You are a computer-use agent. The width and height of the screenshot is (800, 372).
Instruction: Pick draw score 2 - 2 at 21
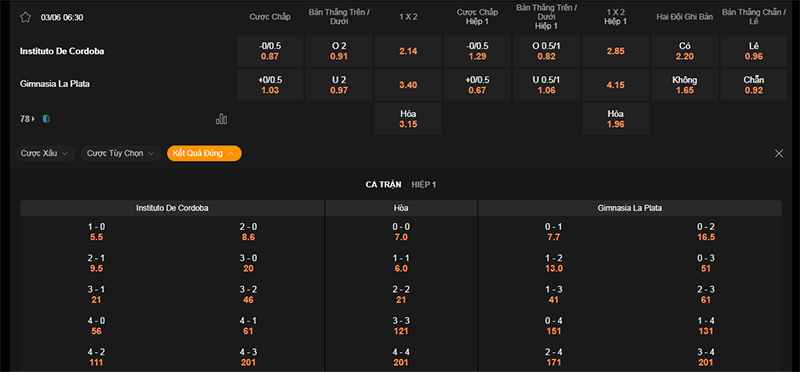point(401,294)
